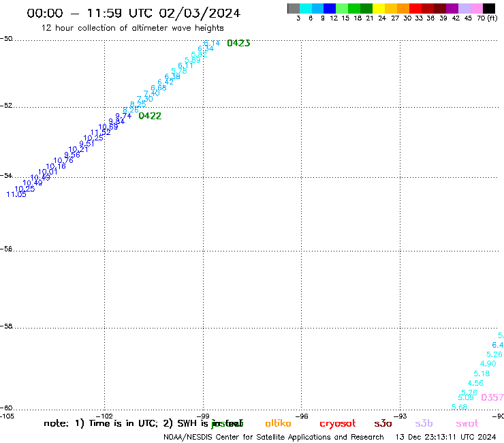The image size is (504, 443).
Task: Click the latitude axis label '-54'
Action: pos(6,176)
